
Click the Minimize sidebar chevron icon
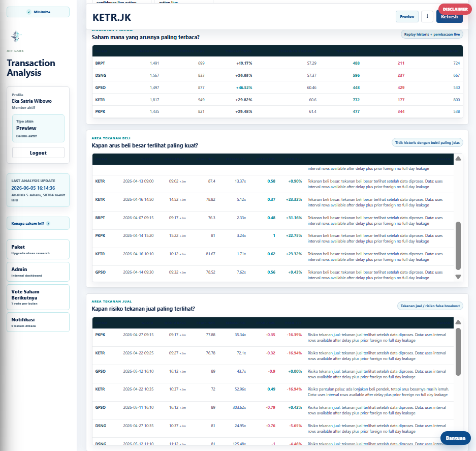(x=29, y=12)
